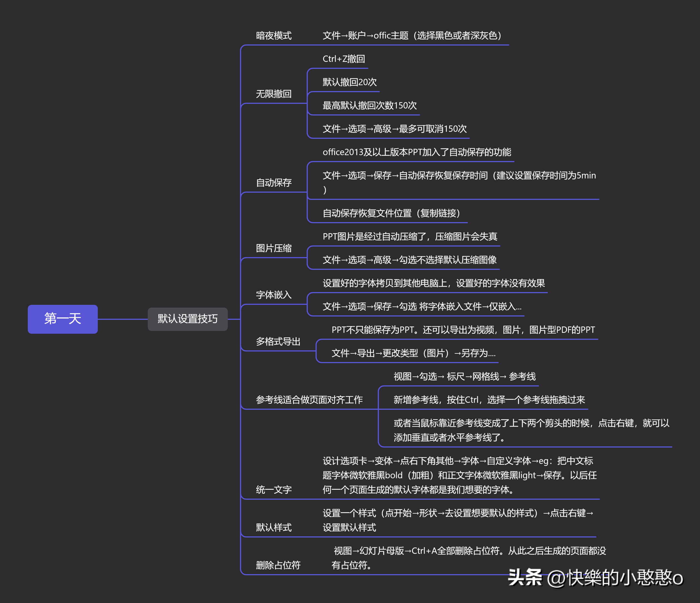700x603 pixels.
Task: Select text 文件→账户→offic主题（选择黑色或者深灰色）
Action: click(414, 36)
